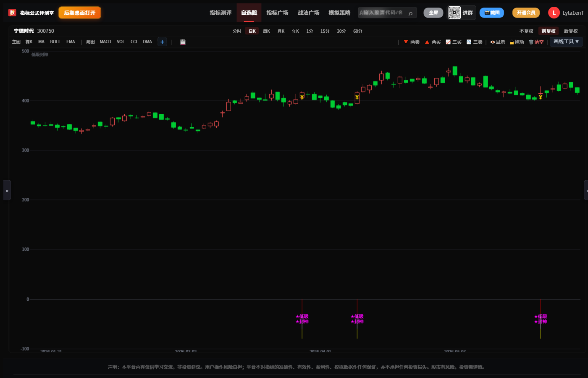Click the QR code 进群 icon
Screen dimensions: 588x378
pos(454,13)
